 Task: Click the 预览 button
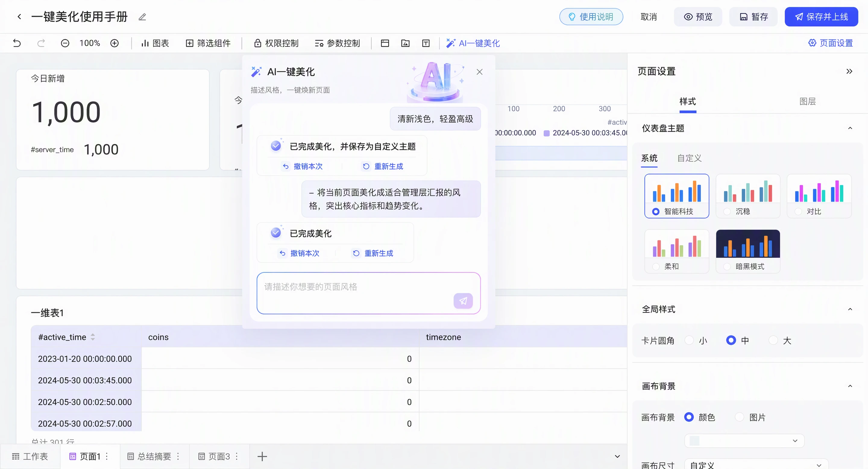point(698,17)
